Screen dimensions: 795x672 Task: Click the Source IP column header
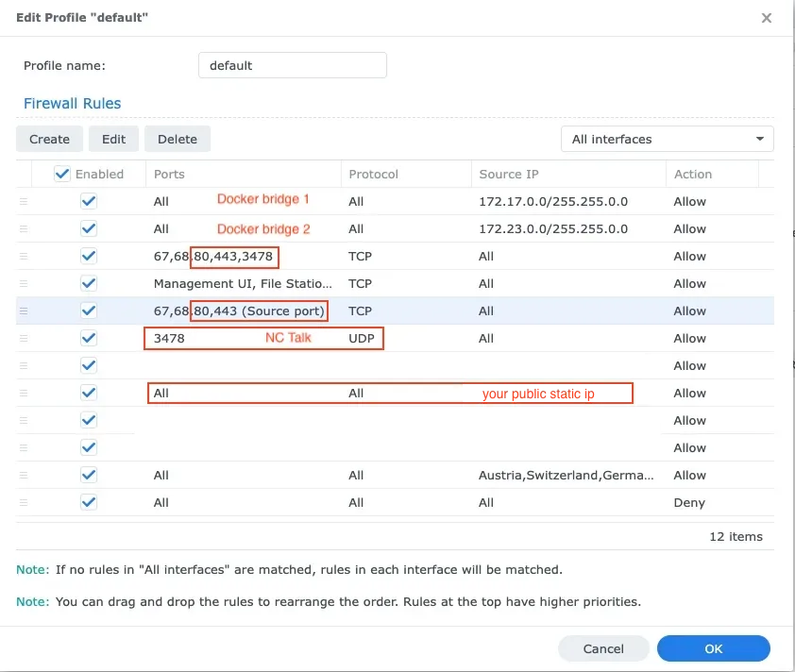point(568,175)
